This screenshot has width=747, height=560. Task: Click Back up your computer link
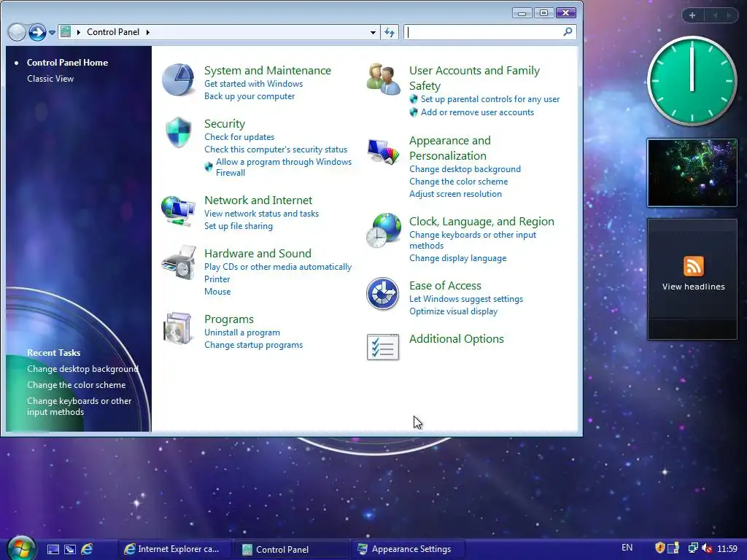pyautogui.click(x=249, y=96)
